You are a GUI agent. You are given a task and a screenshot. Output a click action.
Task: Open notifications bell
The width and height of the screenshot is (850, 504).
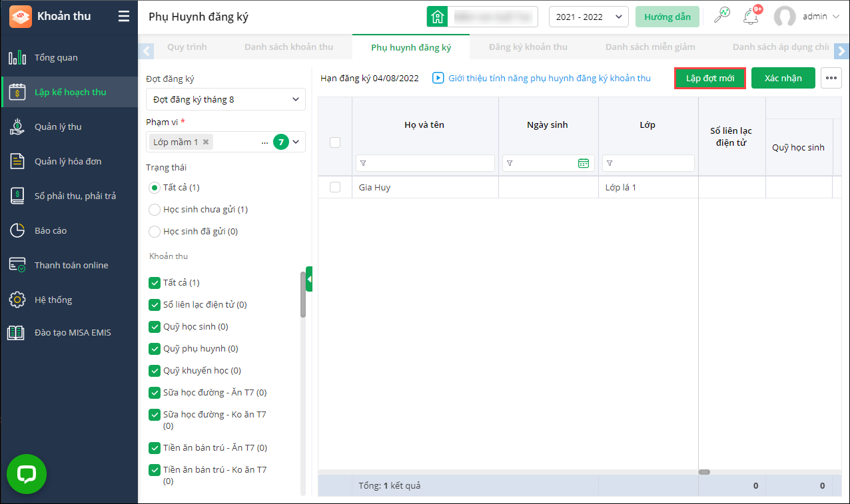tap(751, 16)
